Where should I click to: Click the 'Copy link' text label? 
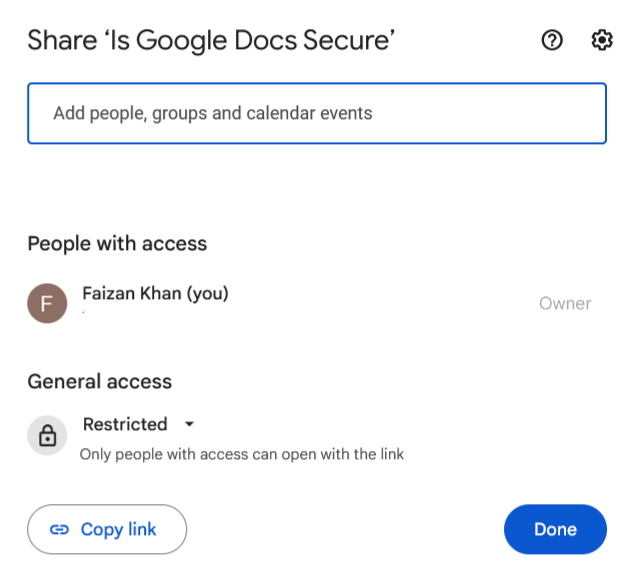(118, 529)
